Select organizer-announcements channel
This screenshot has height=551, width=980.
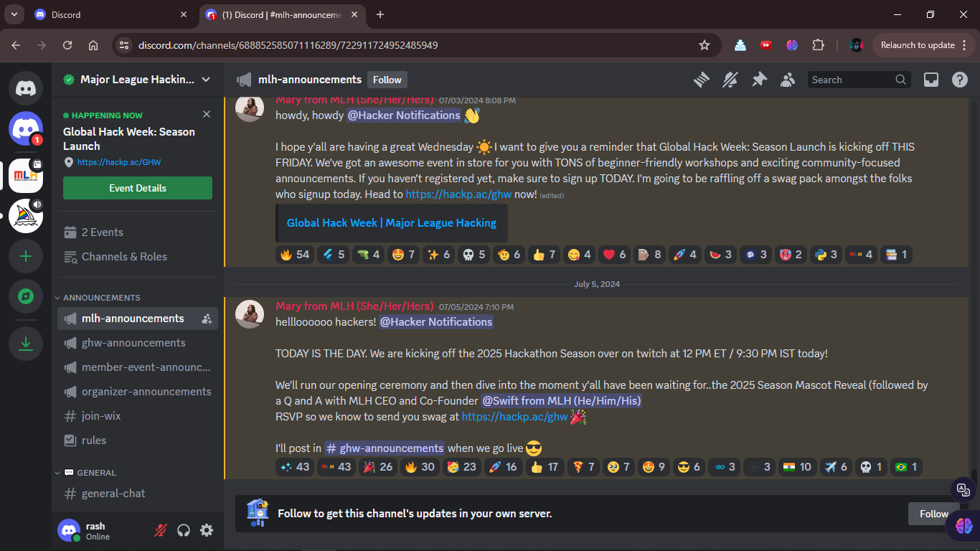coord(138,392)
